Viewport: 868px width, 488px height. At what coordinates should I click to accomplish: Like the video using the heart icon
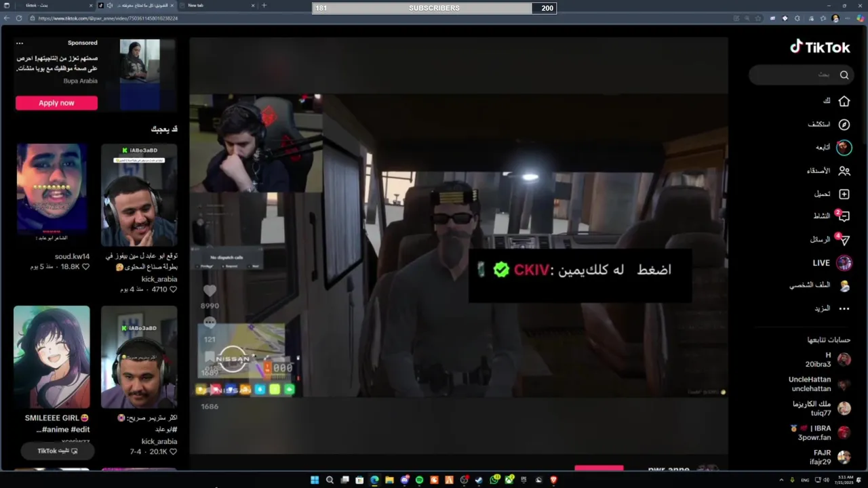pyautogui.click(x=210, y=291)
